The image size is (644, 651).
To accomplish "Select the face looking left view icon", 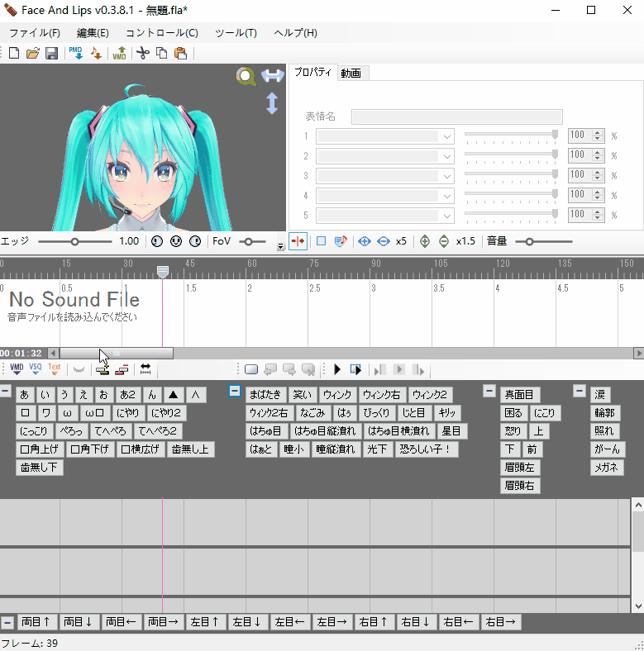I will coord(156,241).
